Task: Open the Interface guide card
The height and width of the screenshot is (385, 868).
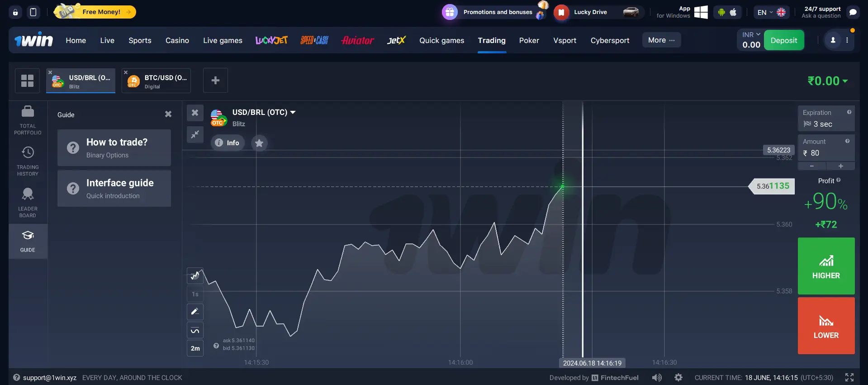Action: point(114,189)
